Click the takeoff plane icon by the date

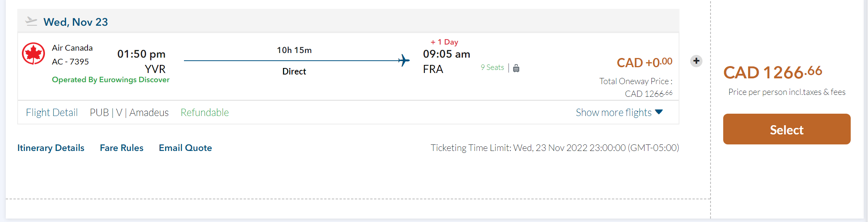click(31, 22)
